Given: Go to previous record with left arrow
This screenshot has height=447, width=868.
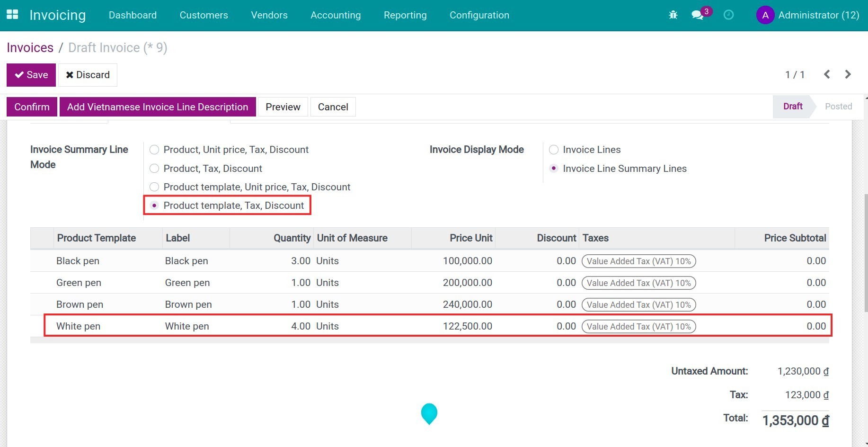Looking at the screenshot, I should tap(827, 74).
